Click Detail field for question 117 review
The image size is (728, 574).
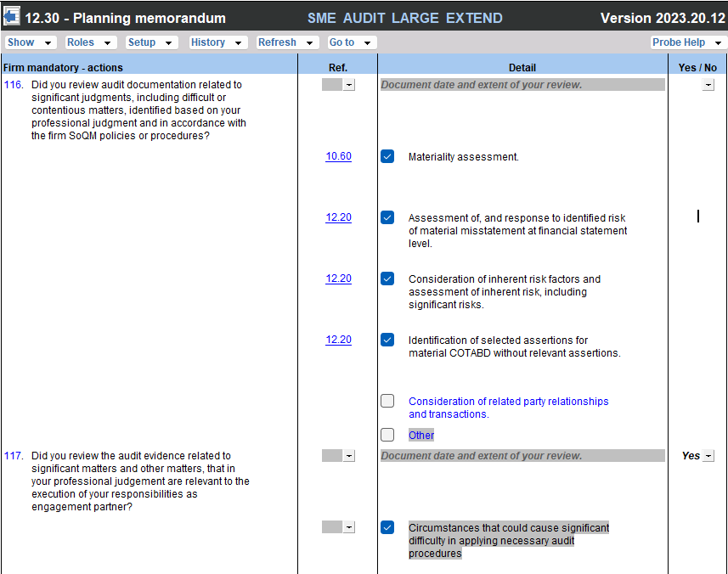click(522, 456)
